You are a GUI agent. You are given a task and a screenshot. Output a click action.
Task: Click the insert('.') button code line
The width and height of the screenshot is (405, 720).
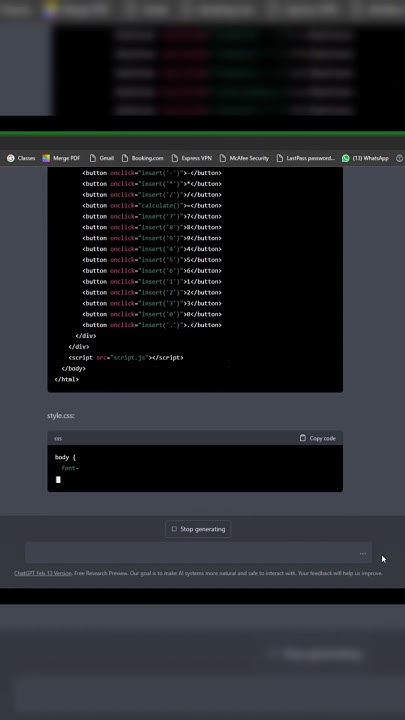(x=152, y=325)
